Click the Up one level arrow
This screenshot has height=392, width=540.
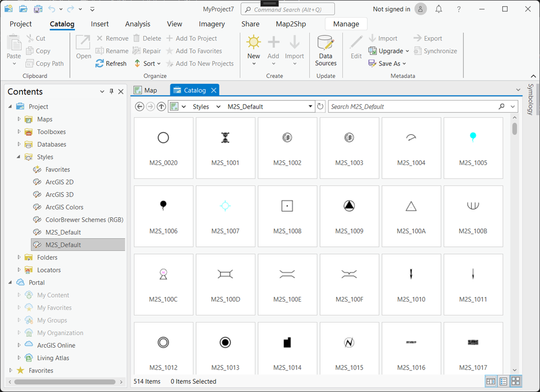[161, 106]
